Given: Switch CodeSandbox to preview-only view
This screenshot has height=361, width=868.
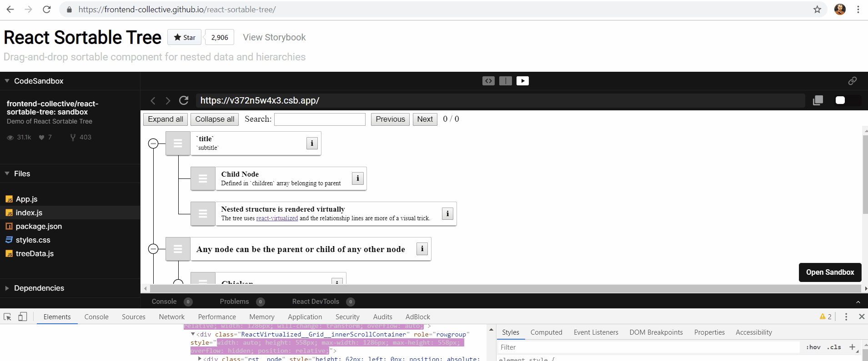Looking at the screenshot, I should tap(522, 81).
